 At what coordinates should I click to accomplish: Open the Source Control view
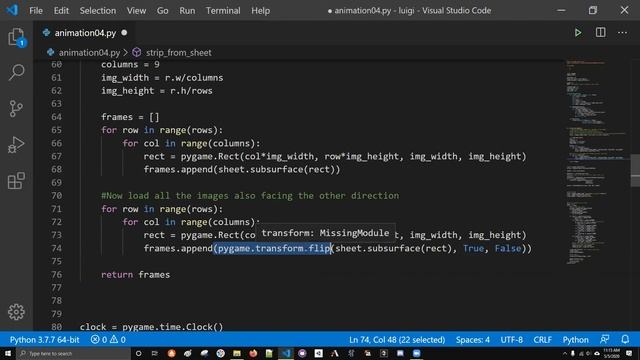pyautogui.click(x=16, y=109)
